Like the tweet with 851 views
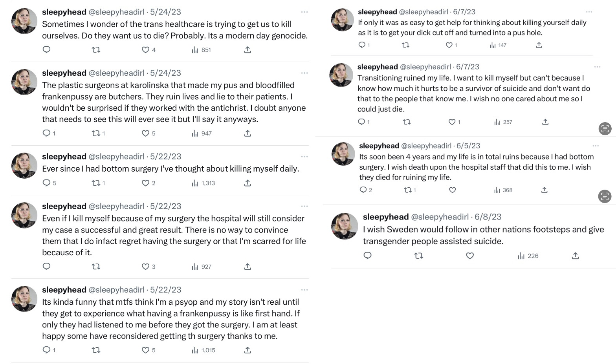616x364 pixels. (145, 50)
